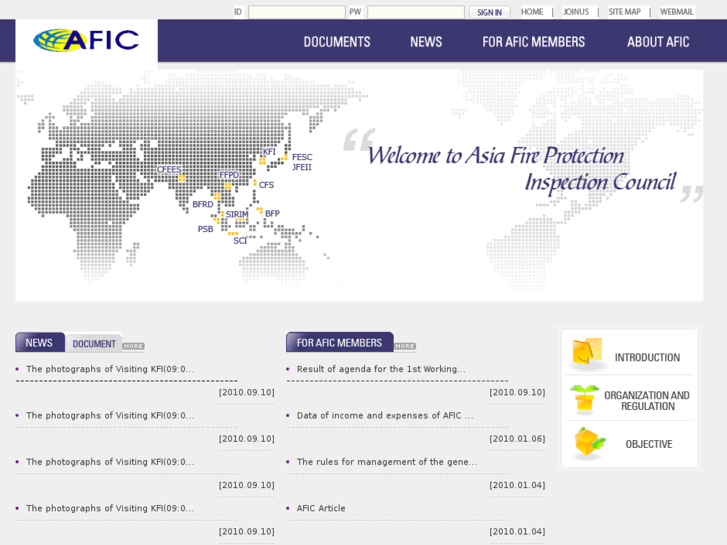Click the CFS label on map
Image resolution: width=727 pixels, height=545 pixels.
[x=266, y=185]
